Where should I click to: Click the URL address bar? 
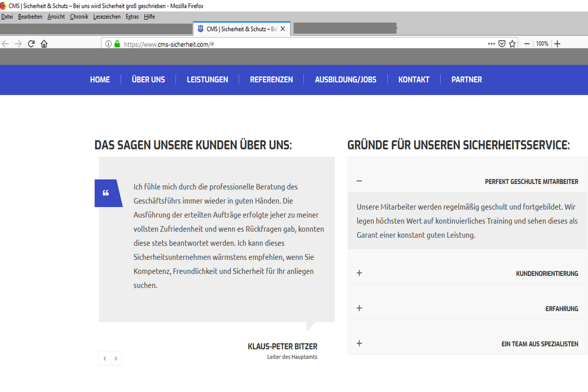tap(294, 44)
